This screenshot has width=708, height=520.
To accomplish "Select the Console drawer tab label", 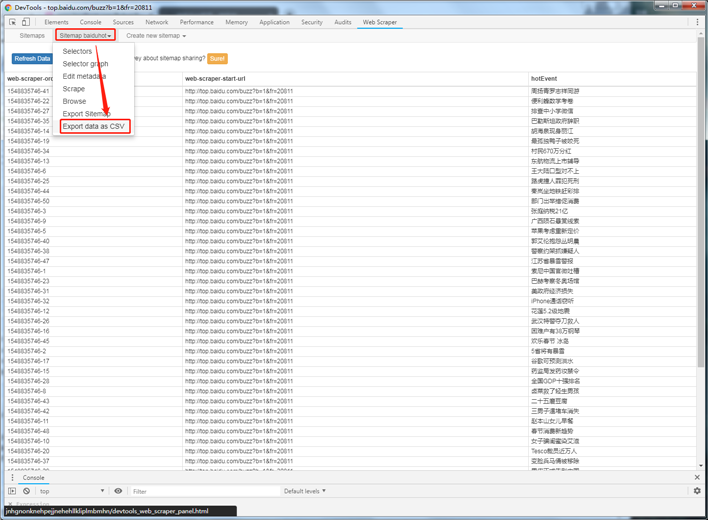I will point(33,478).
